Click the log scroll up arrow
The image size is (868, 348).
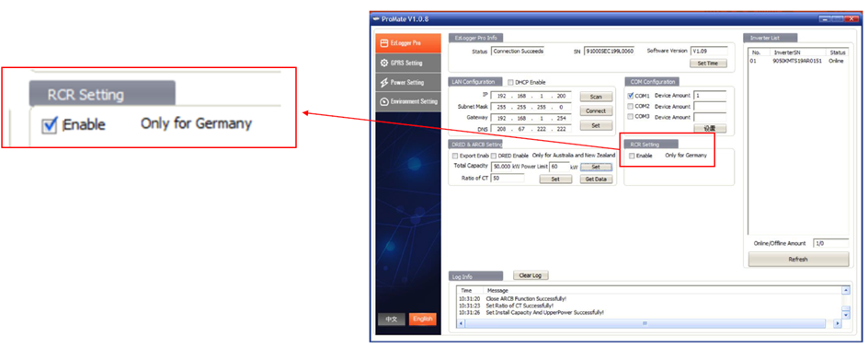[845, 290]
